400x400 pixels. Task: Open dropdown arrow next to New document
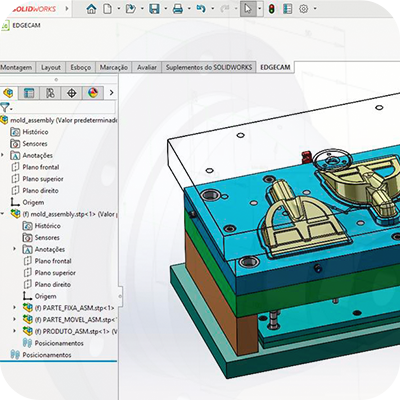119,9
